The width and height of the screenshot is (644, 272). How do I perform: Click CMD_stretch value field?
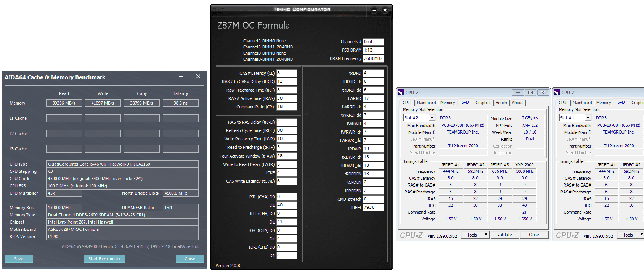[x=373, y=199]
